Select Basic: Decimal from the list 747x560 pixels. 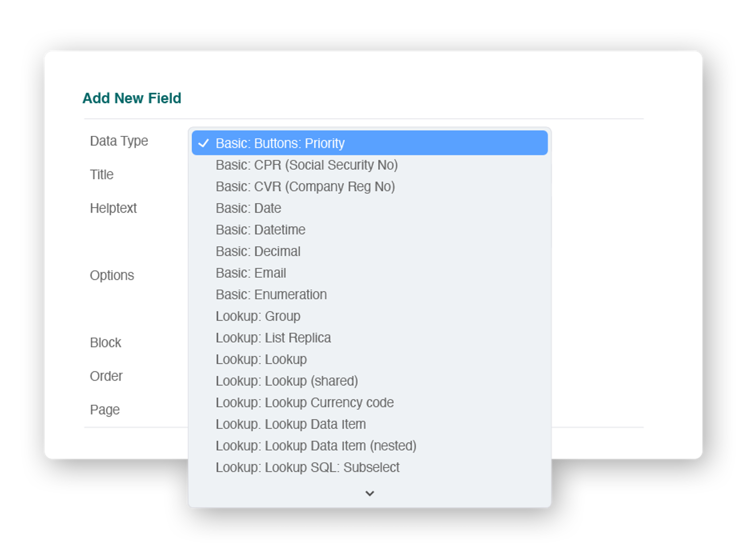click(257, 251)
